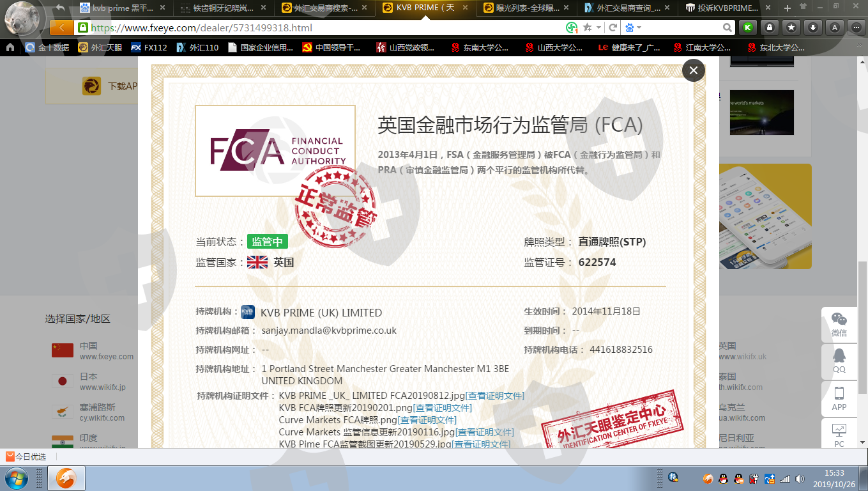
Task: Open the downloads arrow icon
Action: pos(813,27)
